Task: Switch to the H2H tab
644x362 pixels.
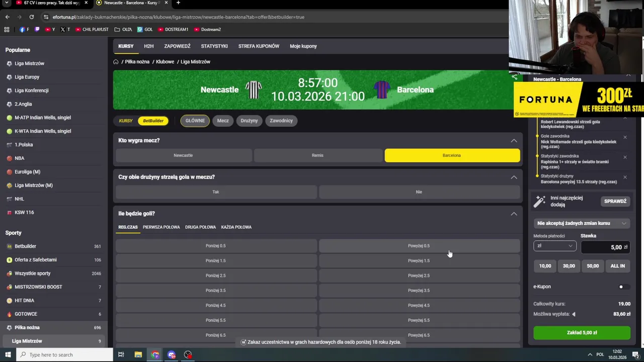Action: pos(148,46)
